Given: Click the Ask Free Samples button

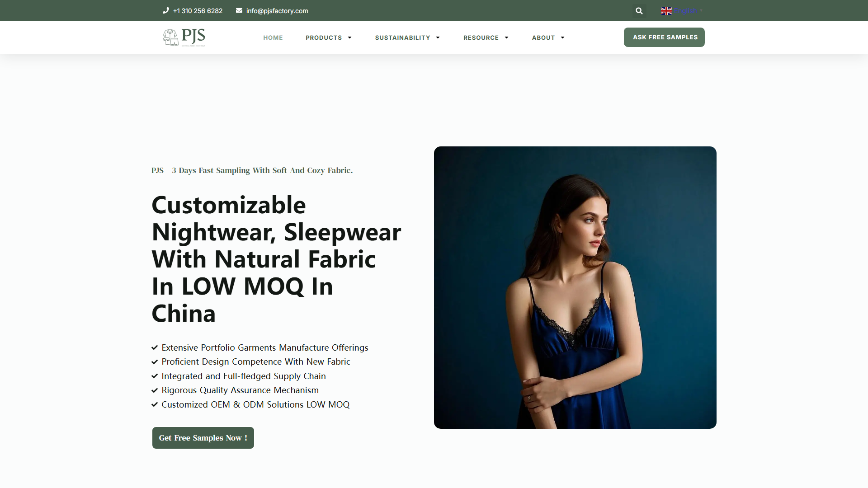Looking at the screenshot, I should [664, 37].
